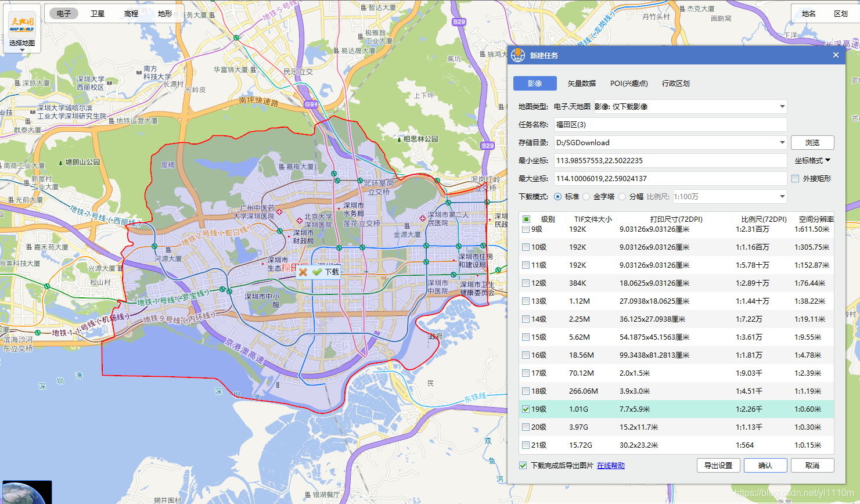Check the 20级 level checkbox
The width and height of the screenshot is (860, 504).
(526, 427)
